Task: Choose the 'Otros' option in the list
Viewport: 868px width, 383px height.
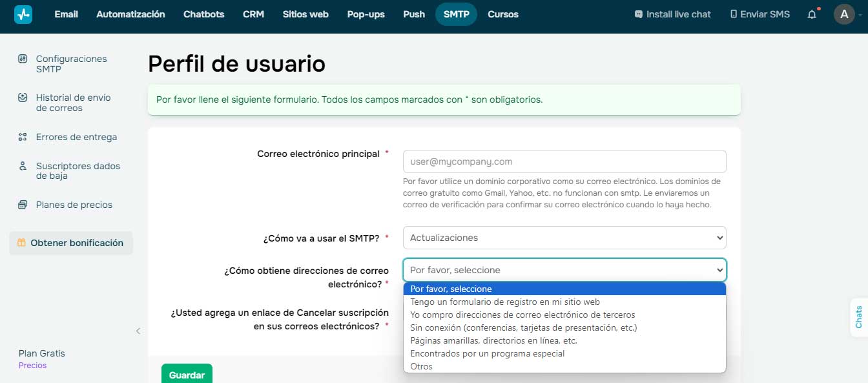Action: coord(421,366)
